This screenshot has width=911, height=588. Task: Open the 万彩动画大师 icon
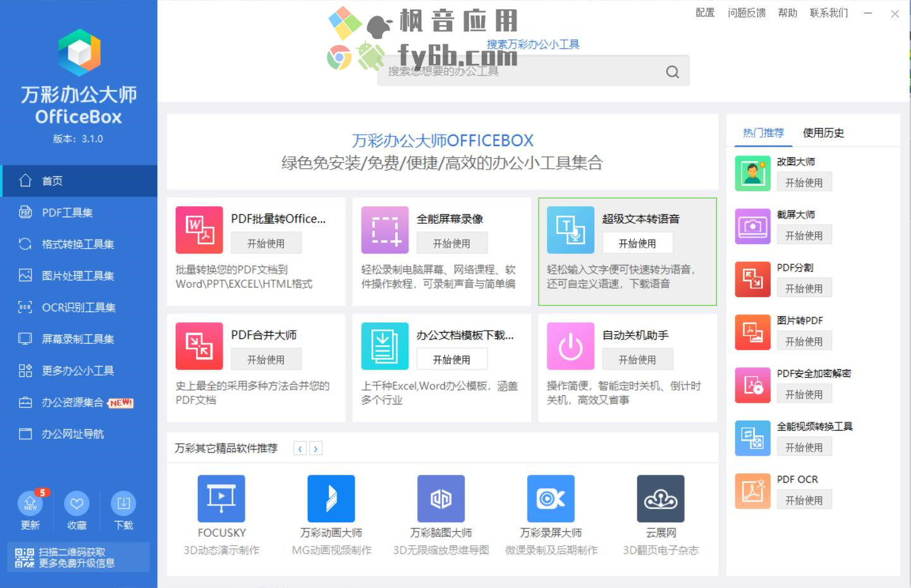coord(331,499)
